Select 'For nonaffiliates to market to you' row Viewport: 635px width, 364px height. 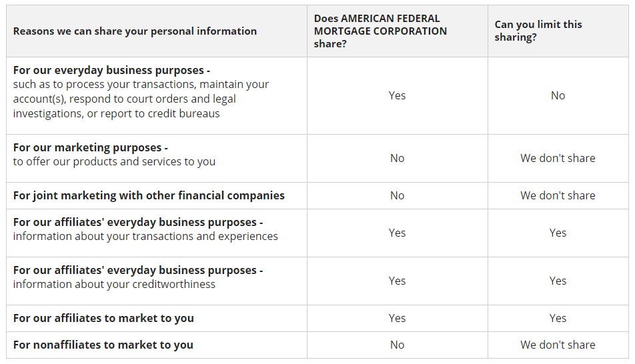point(103,345)
